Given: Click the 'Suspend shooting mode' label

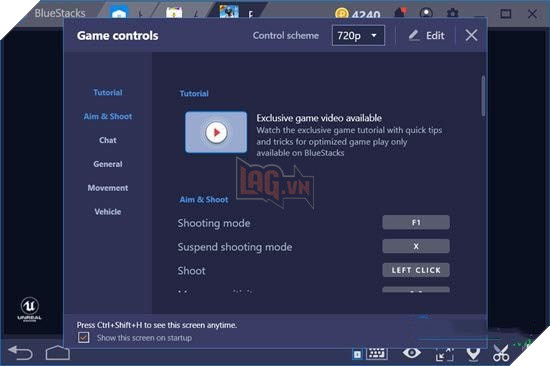Looking at the screenshot, I should click(235, 247).
